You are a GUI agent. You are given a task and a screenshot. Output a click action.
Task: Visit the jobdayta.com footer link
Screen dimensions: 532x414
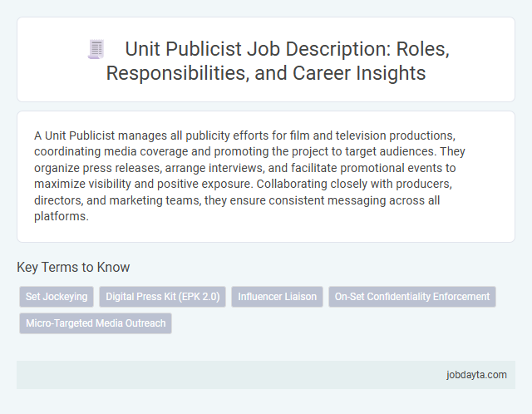[476, 375]
